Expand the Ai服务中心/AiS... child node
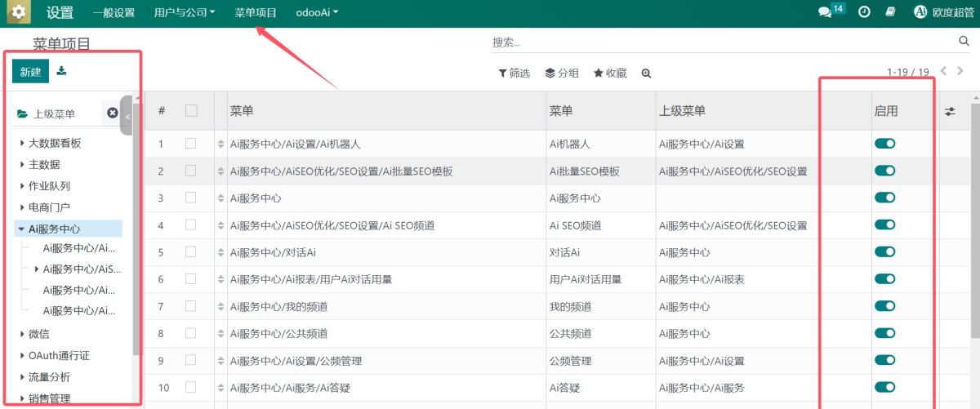This screenshot has width=980, height=409. pyautogui.click(x=36, y=269)
